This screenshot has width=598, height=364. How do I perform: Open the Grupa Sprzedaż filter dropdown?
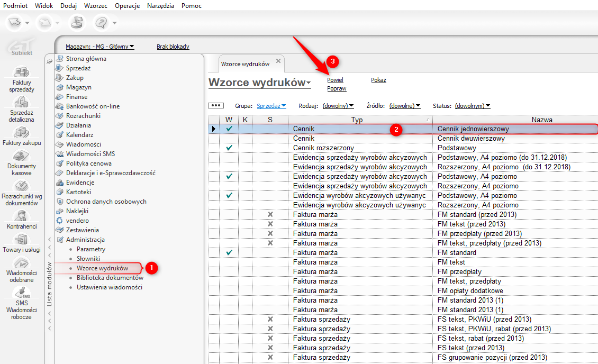click(x=271, y=106)
